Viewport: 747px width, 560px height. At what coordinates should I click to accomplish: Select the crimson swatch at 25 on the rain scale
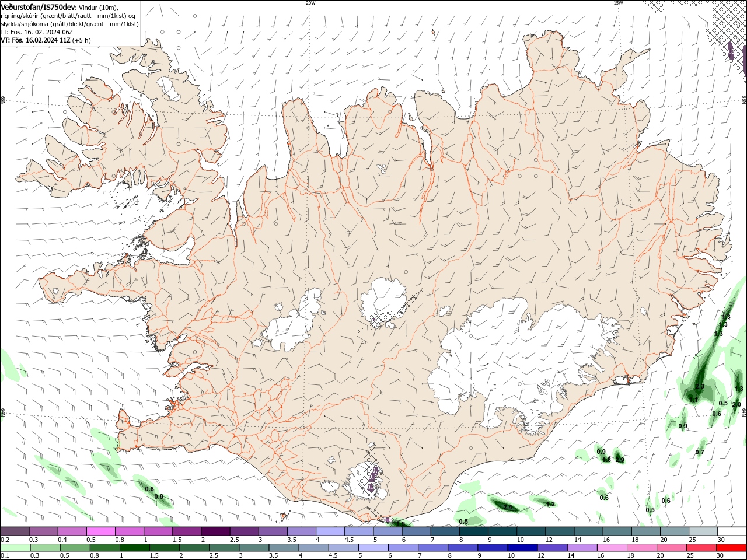(x=701, y=548)
